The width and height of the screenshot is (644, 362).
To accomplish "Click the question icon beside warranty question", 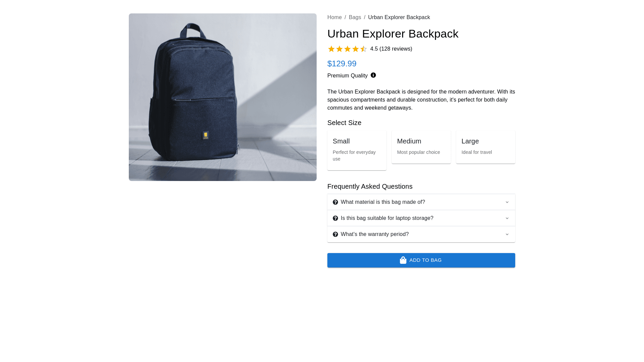I will point(335,234).
